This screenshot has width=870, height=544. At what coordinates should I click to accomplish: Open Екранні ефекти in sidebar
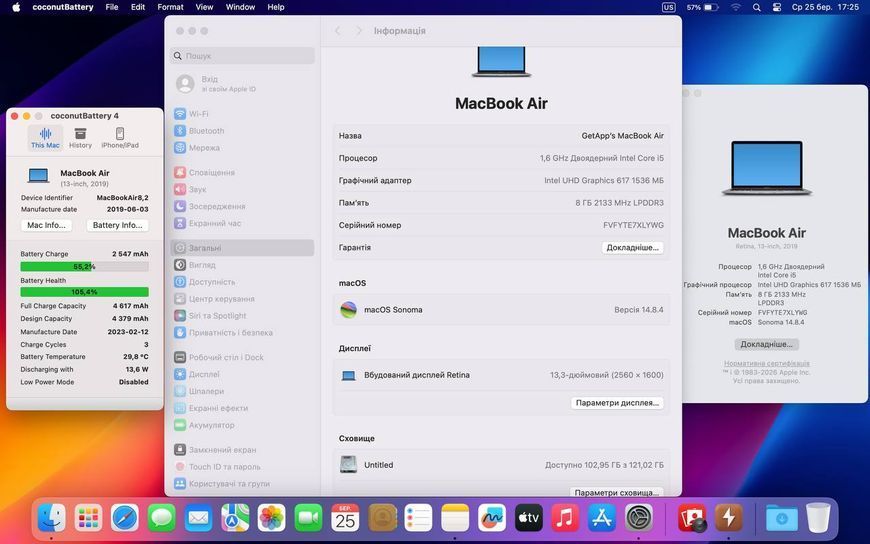(x=242, y=408)
